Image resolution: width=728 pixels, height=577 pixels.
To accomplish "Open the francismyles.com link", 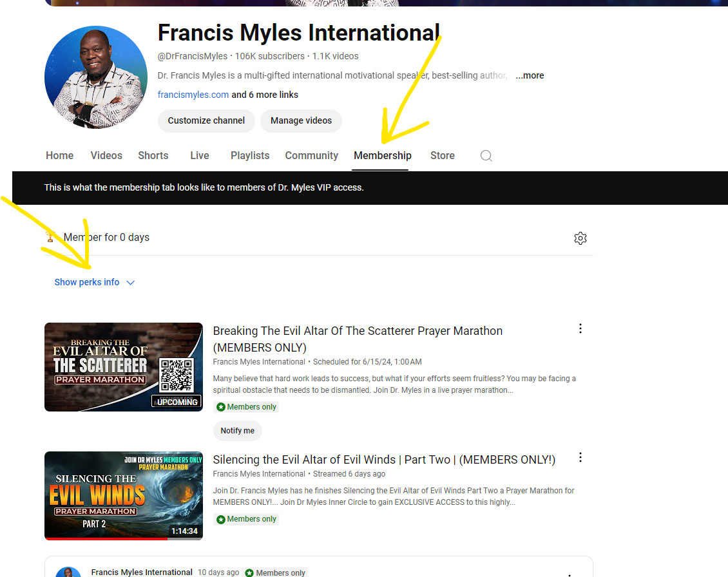I will click(x=193, y=95).
